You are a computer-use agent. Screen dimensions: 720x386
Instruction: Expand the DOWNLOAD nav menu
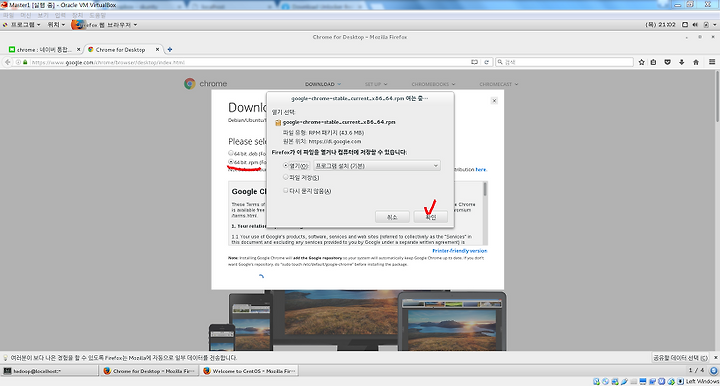[323, 84]
